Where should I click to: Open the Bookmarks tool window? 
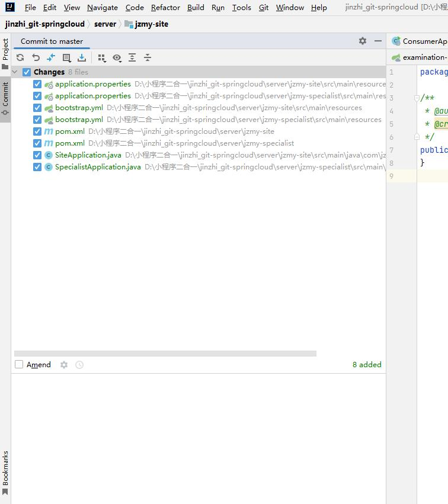coord(5,473)
